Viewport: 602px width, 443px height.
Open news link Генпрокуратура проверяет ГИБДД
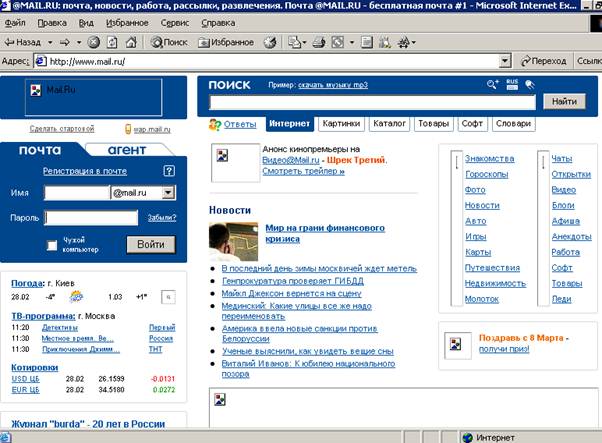[x=293, y=281]
